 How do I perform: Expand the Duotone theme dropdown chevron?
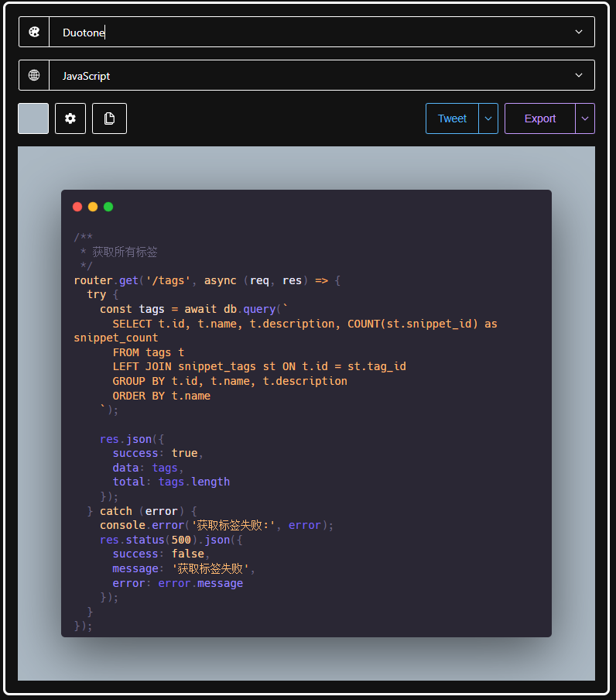pos(579,32)
